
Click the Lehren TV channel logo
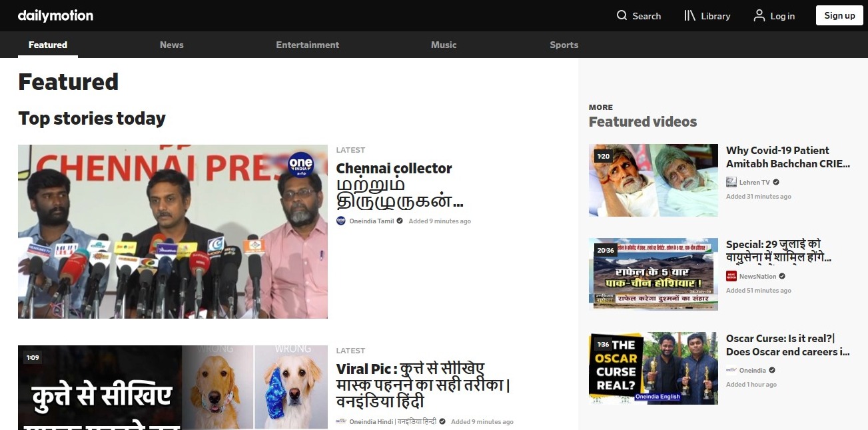[731, 182]
